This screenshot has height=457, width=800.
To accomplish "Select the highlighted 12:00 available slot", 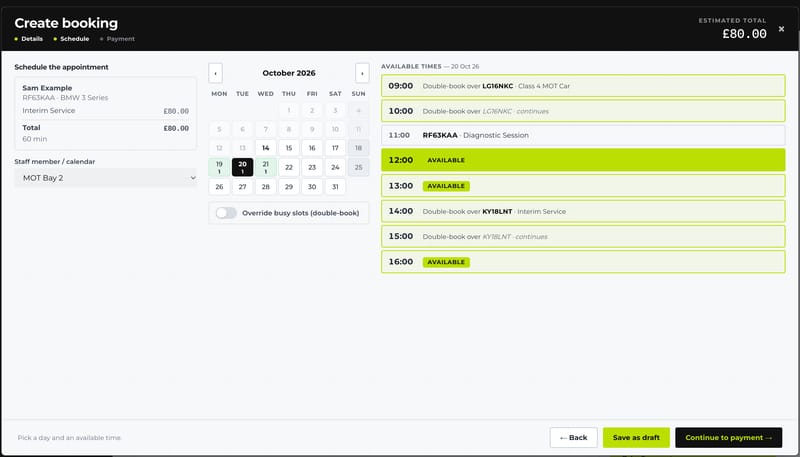I will click(x=583, y=160).
